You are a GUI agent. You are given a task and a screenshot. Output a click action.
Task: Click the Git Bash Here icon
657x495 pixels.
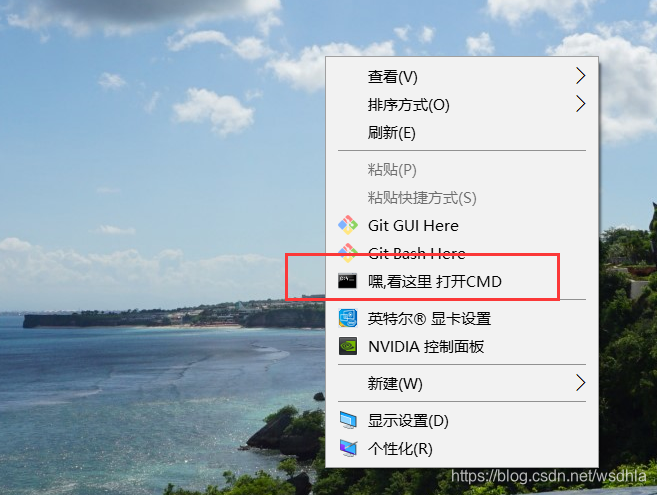(x=348, y=253)
